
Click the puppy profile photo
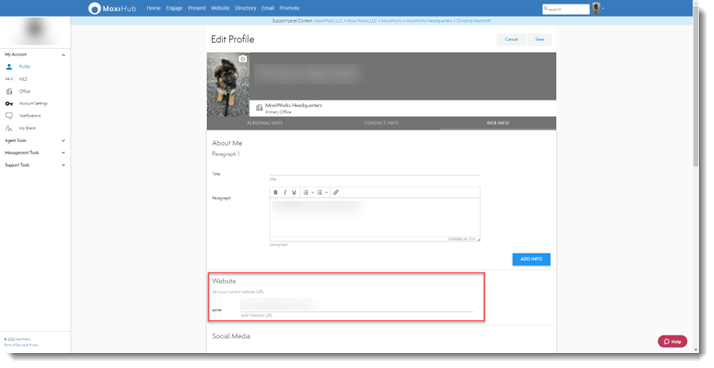[x=228, y=85]
